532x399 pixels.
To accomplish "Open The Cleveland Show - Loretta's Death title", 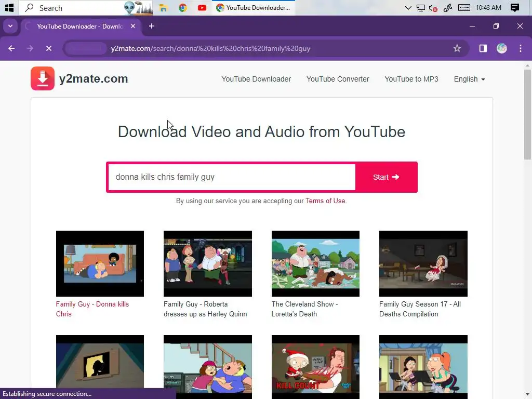I will pyautogui.click(x=304, y=309).
